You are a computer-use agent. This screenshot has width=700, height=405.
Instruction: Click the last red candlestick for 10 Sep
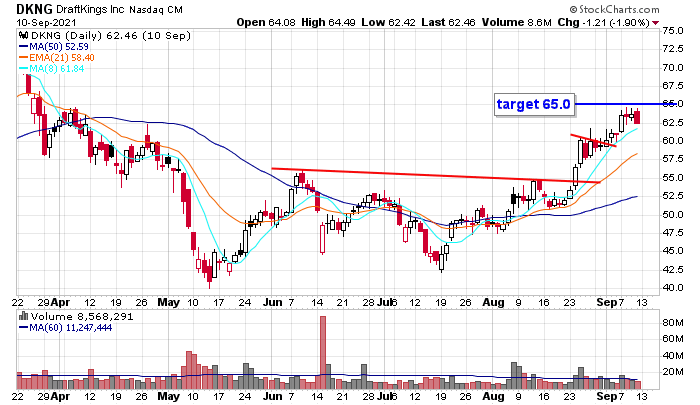pos(637,117)
